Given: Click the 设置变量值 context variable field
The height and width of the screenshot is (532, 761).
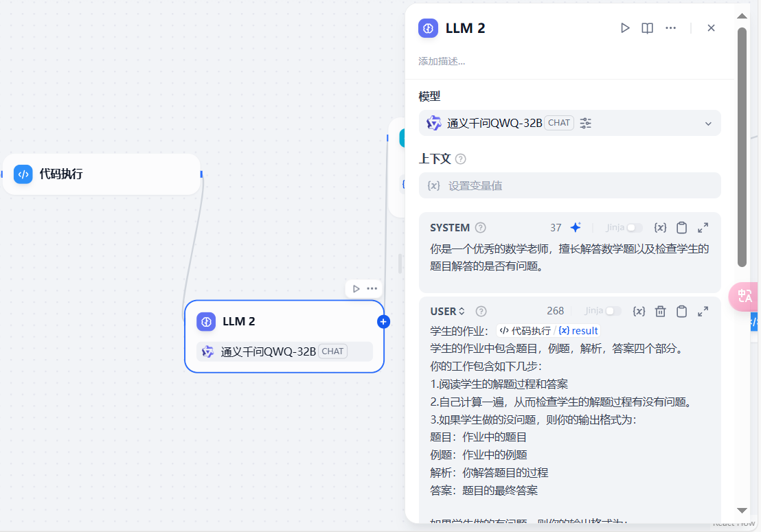Looking at the screenshot, I should [x=569, y=185].
